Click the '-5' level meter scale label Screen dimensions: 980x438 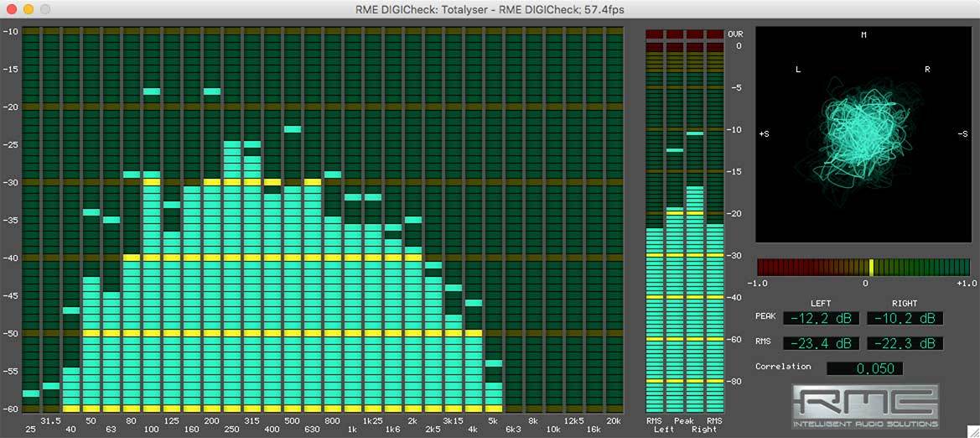[x=736, y=88]
